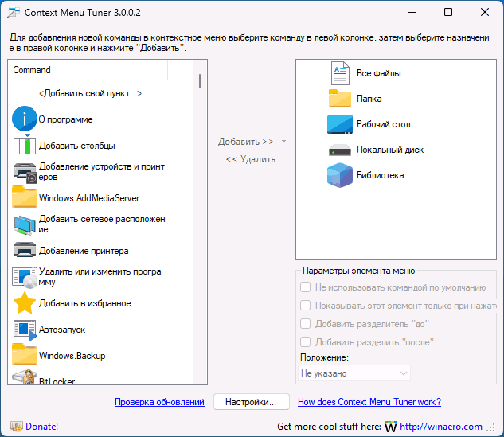
Task: Open the Настройки... button
Action: [x=252, y=402]
